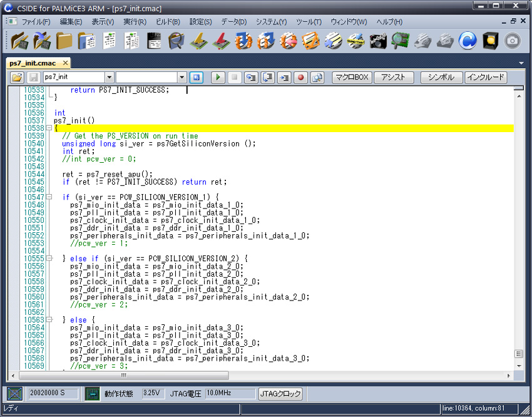The width and height of the screenshot is (532, 417).
Task: Click the JTAGクロック button
Action: pyautogui.click(x=280, y=394)
